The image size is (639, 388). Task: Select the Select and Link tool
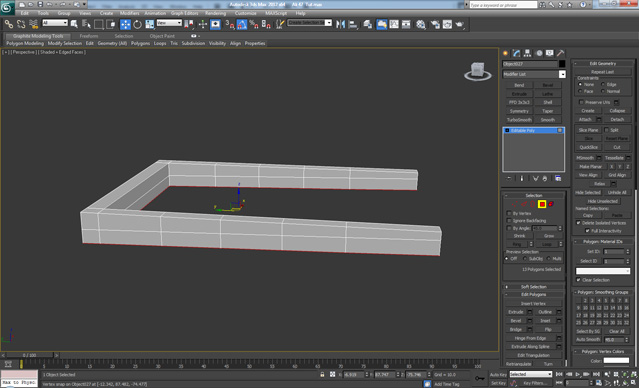coord(9,24)
